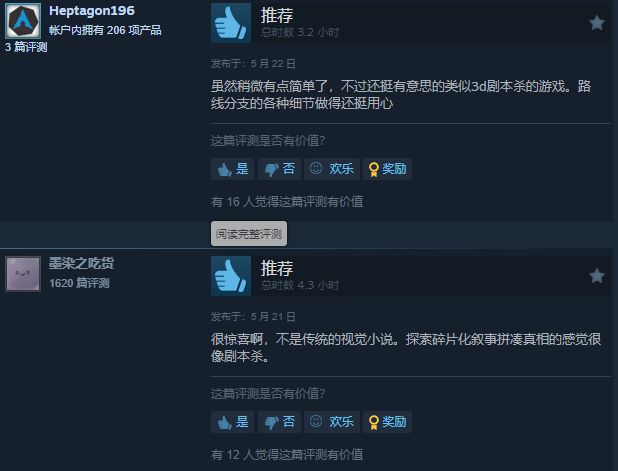The height and width of the screenshot is (471, 618).
Task: Vote 否 (no) on 墨染之吃货's review
Action: point(279,422)
